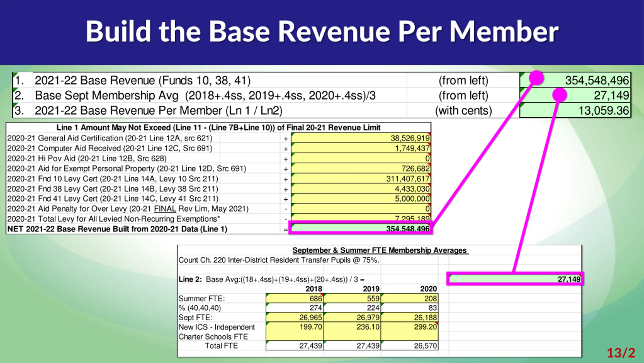Select the value 5,000,000
Image resolution: width=644 pixels, height=363 pixels.
coord(412,199)
